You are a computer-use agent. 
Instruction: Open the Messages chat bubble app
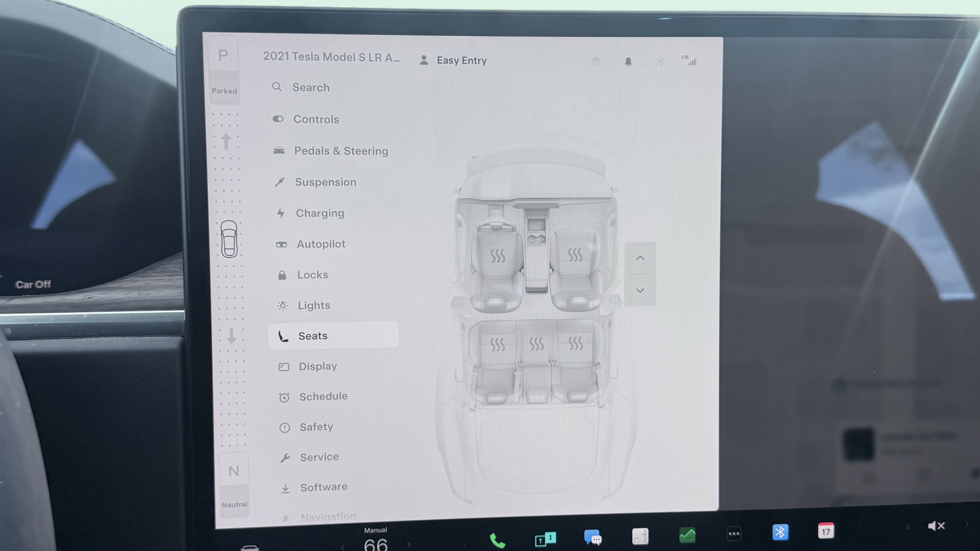(x=592, y=537)
